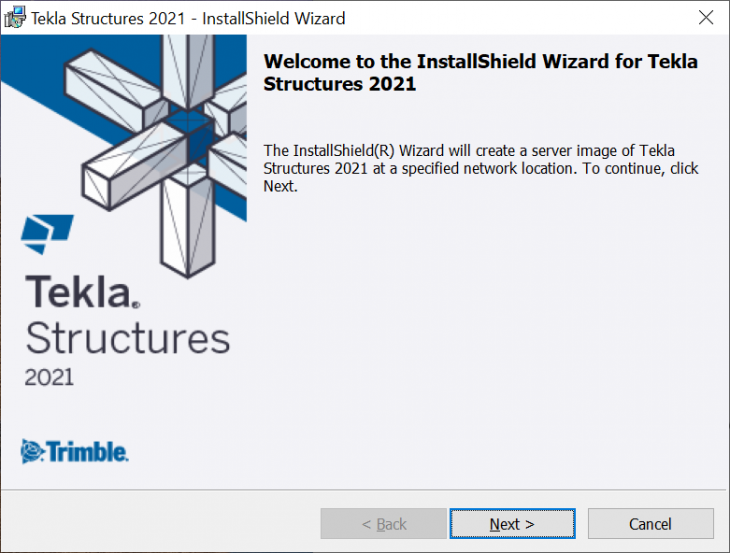730x553 pixels.
Task: Click the server image description paragraph
Action: coord(481,168)
